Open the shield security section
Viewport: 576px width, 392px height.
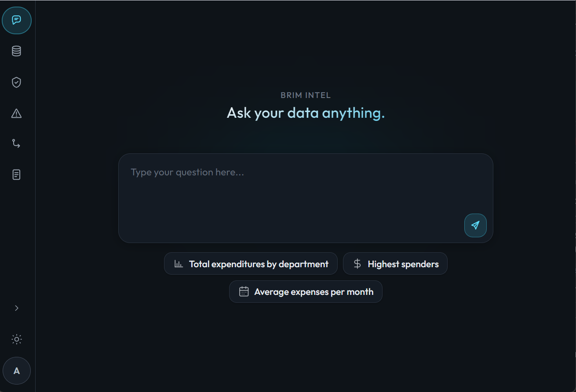click(16, 82)
